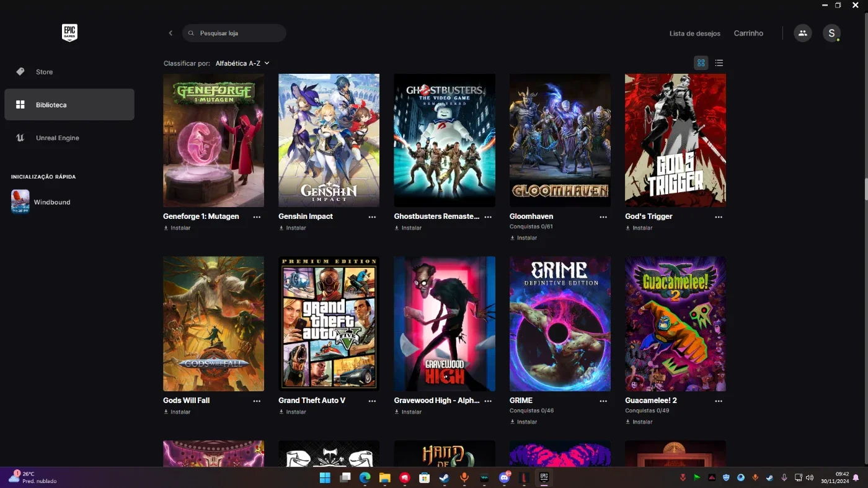Open Microsoft Store from taskbar
The width and height of the screenshot is (868, 488).
tap(424, 477)
